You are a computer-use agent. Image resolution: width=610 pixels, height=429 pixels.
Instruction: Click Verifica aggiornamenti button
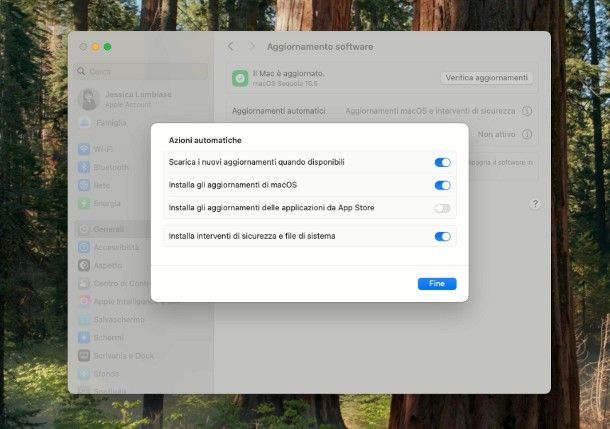coord(486,77)
